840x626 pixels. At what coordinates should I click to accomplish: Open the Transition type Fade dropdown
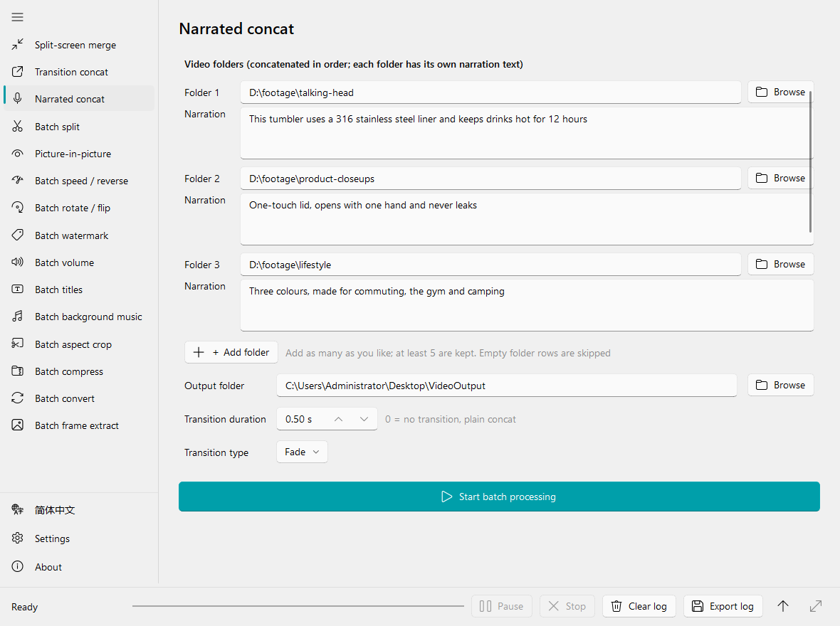[x=302, y=452]
